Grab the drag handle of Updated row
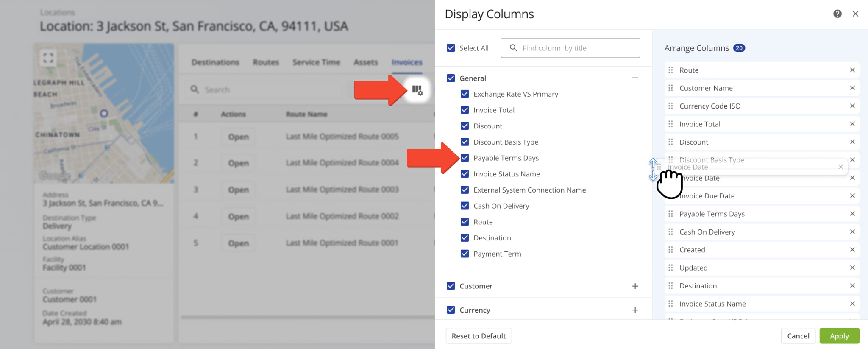This screenshot has height=349, width=868. [670, 268]
